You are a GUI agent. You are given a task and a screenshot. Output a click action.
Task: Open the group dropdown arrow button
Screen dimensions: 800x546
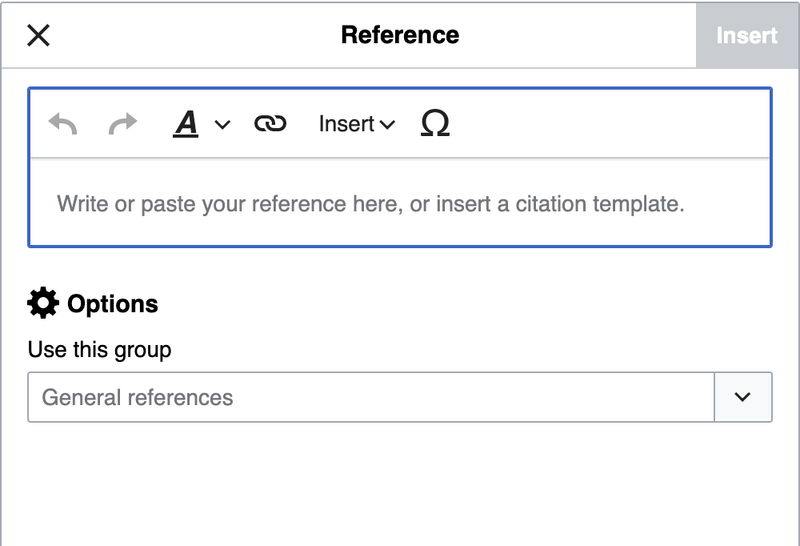(743, 397)
